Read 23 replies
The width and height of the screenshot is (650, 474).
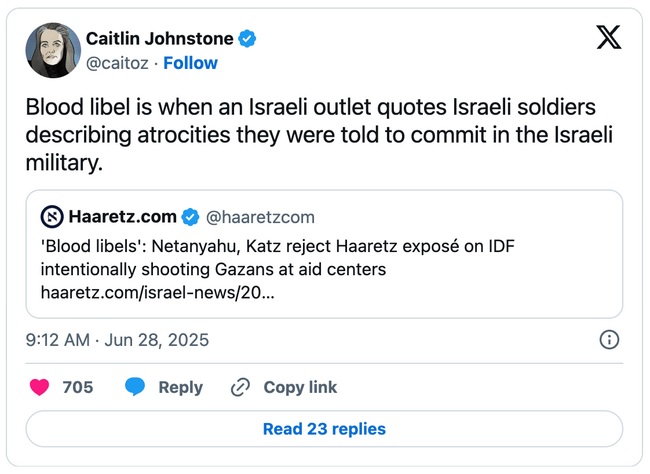tap(324, 429)
